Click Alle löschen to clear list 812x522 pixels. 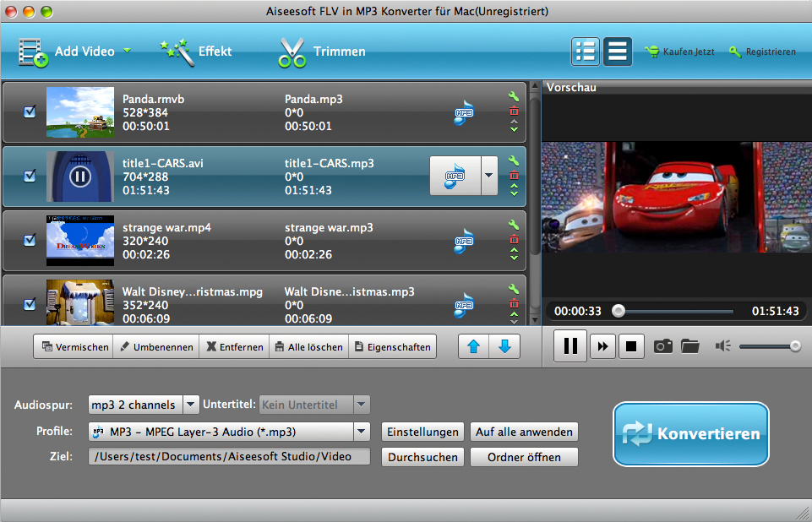point(309,346)
